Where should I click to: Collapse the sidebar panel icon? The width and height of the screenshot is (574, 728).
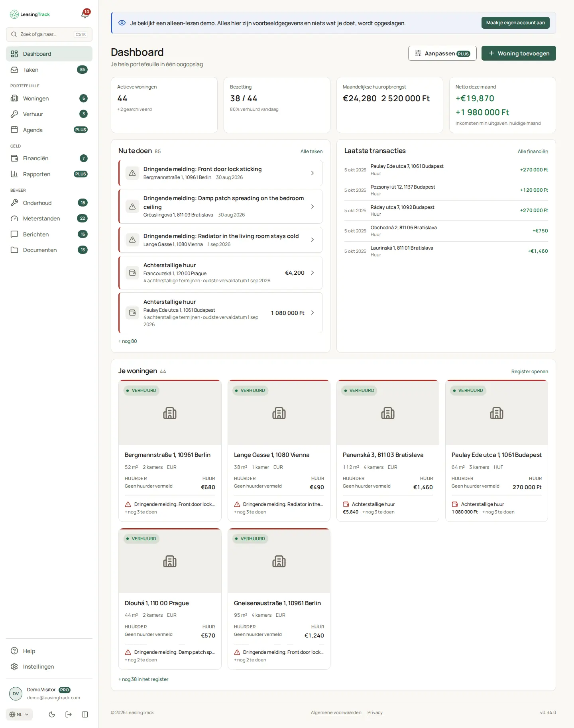point(85,714)
